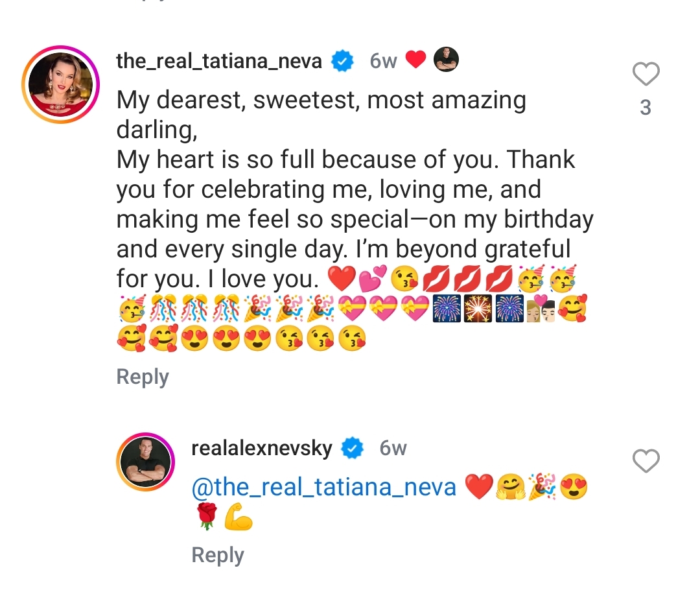Open Tatiana Neva's profile picture story
The image size is (700, 603).
60,84
